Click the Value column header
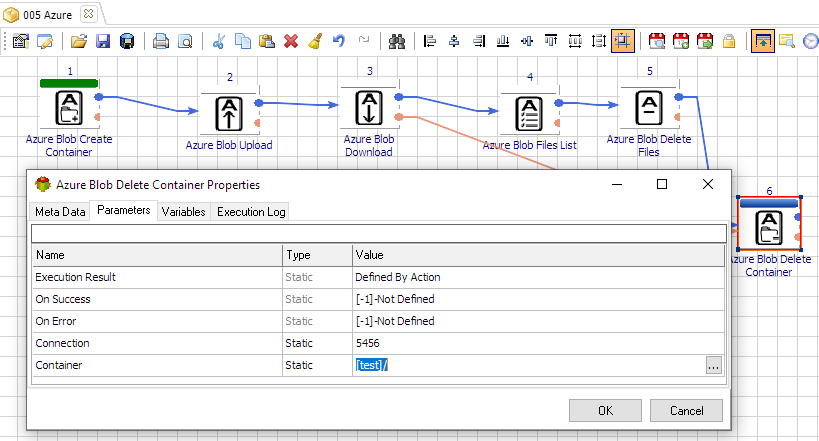The height and width of the screenshot is (441, 819). tap(539, 255)
